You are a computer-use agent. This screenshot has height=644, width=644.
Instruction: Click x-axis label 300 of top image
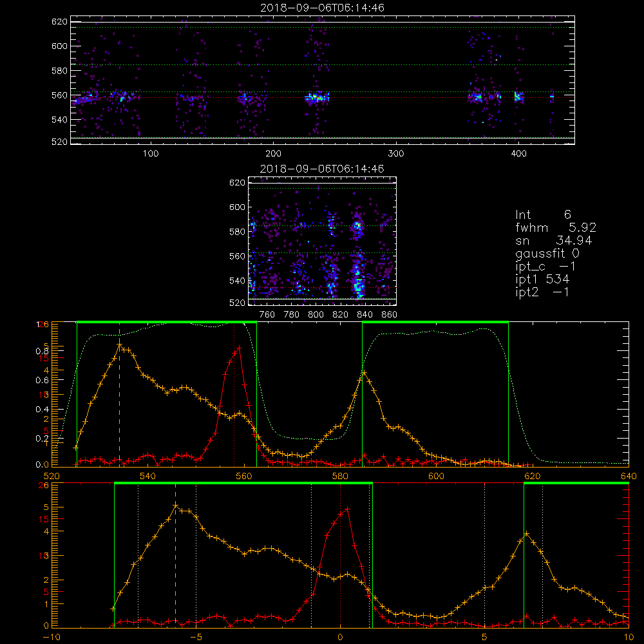396,154
